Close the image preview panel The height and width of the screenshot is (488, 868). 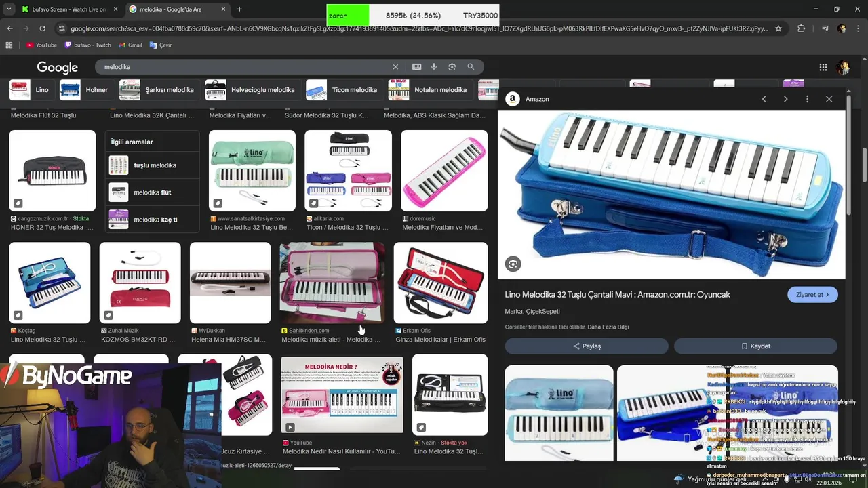point(829,99)
